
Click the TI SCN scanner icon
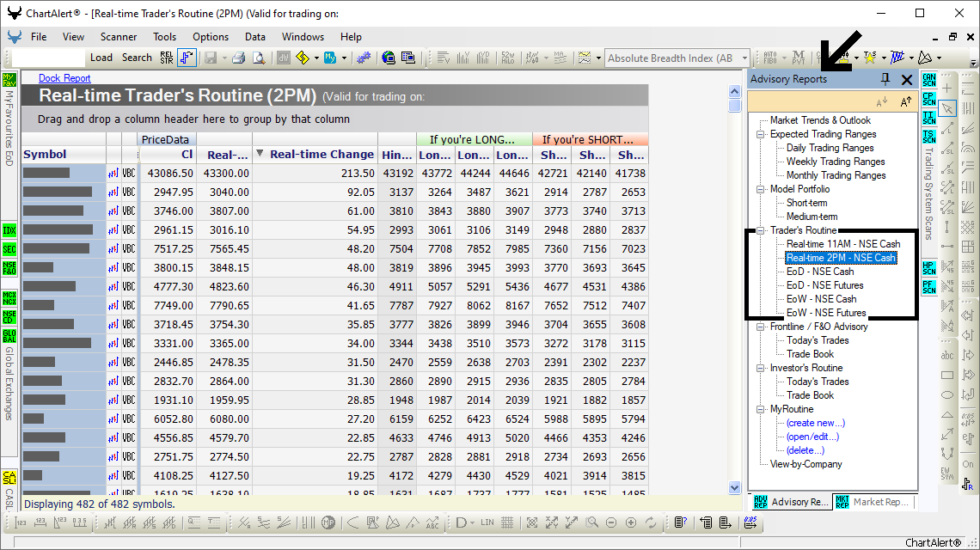[928, 118]
